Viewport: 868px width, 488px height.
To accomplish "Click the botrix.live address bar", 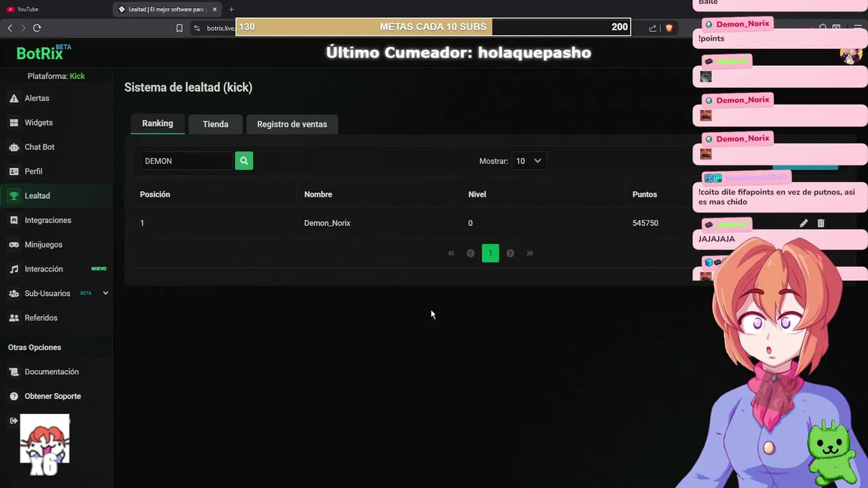I will [x=220, y=28].
